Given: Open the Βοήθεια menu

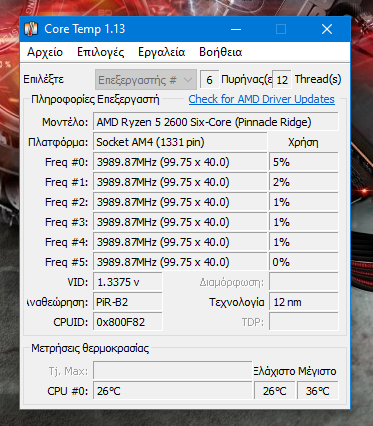Looking at the screenshot, I should 220,52.
